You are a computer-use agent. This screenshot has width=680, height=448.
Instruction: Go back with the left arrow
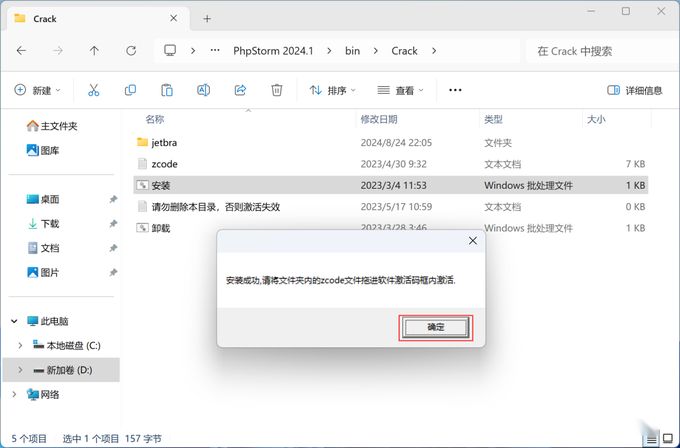point(21,51)
